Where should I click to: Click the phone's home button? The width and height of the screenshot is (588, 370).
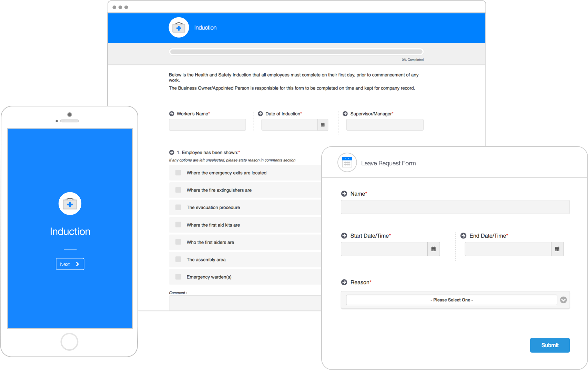[x=69, y=342]
